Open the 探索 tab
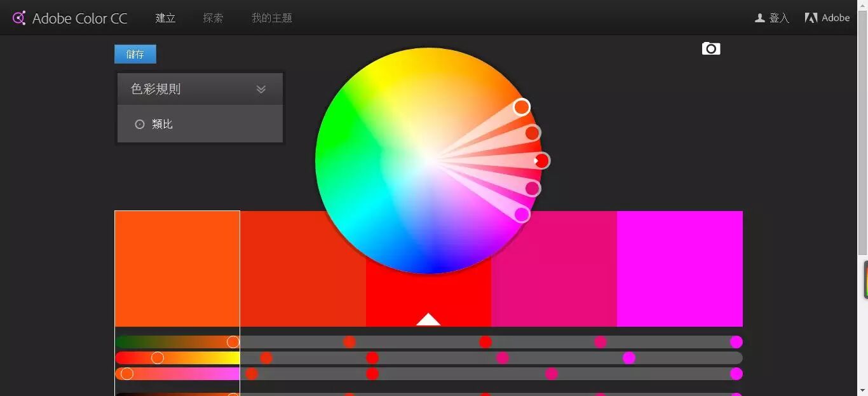 (x=213, y=18)
